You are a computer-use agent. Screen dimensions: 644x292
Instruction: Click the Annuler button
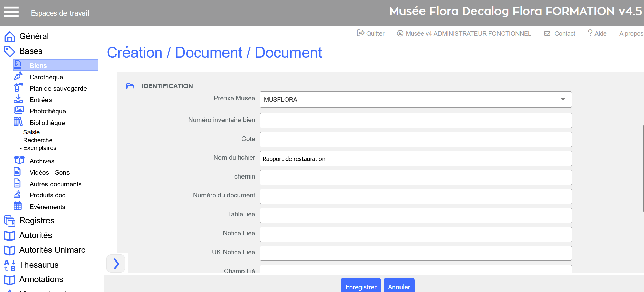[x=399, y=287]
